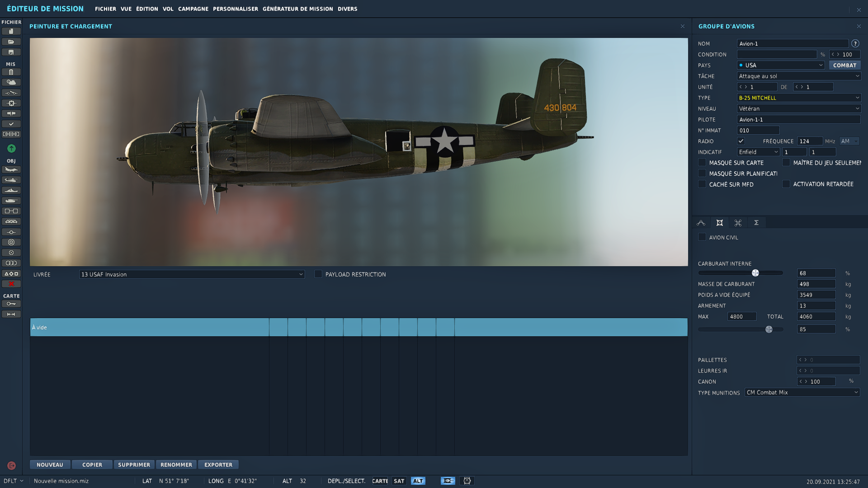Screen dimensions: 868x488
Task: Click the save mission floppy icon
Action: coord(11,52)
